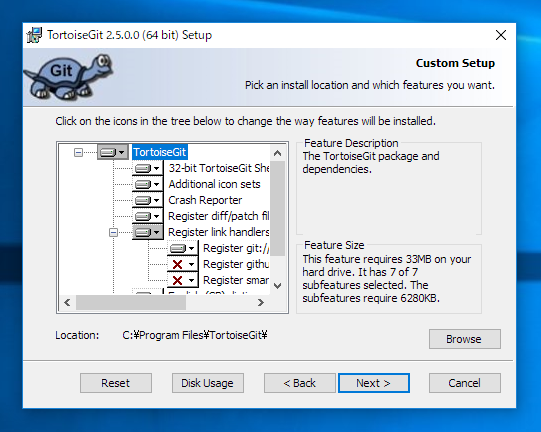Open install options for Register diff/patch files
The height and width of the screenshot is (432, 541).
(x=148, y=216)
